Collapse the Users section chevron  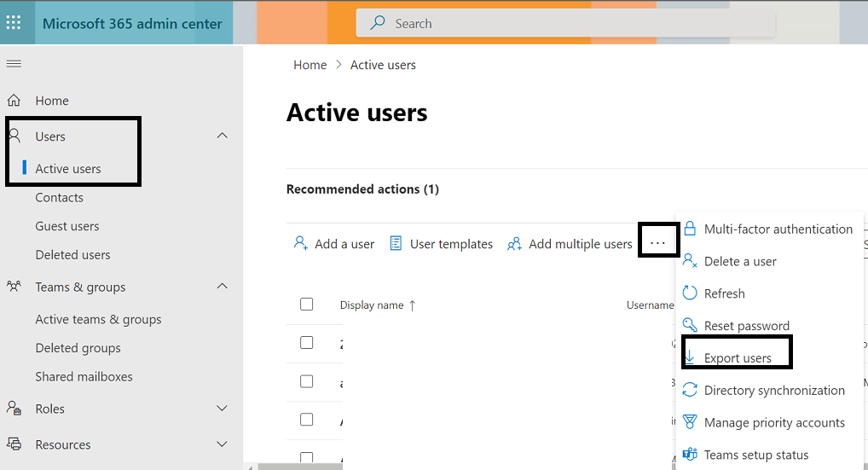[223, 136]
